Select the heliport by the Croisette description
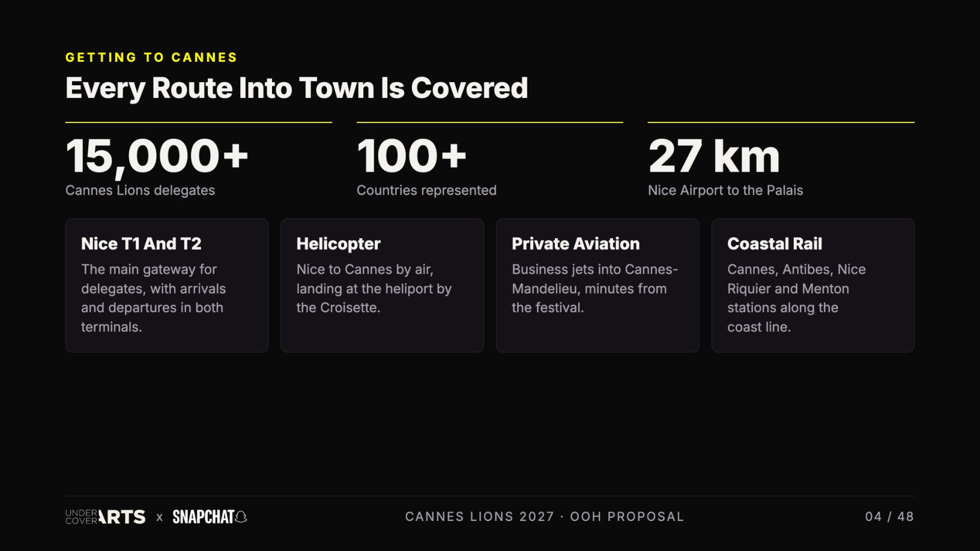The image size is (980, 551). click(374, 289)
